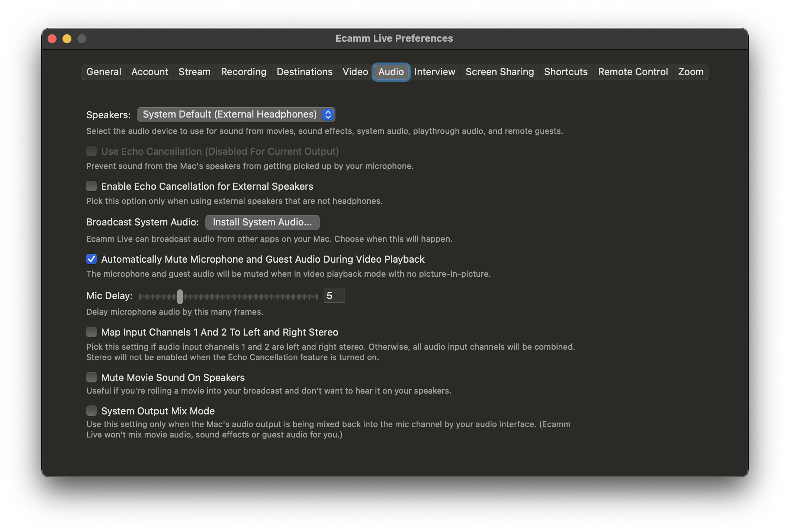This screenshot has height=532, width=790.
Task: Open the Account tab
Action: [150, 72]
